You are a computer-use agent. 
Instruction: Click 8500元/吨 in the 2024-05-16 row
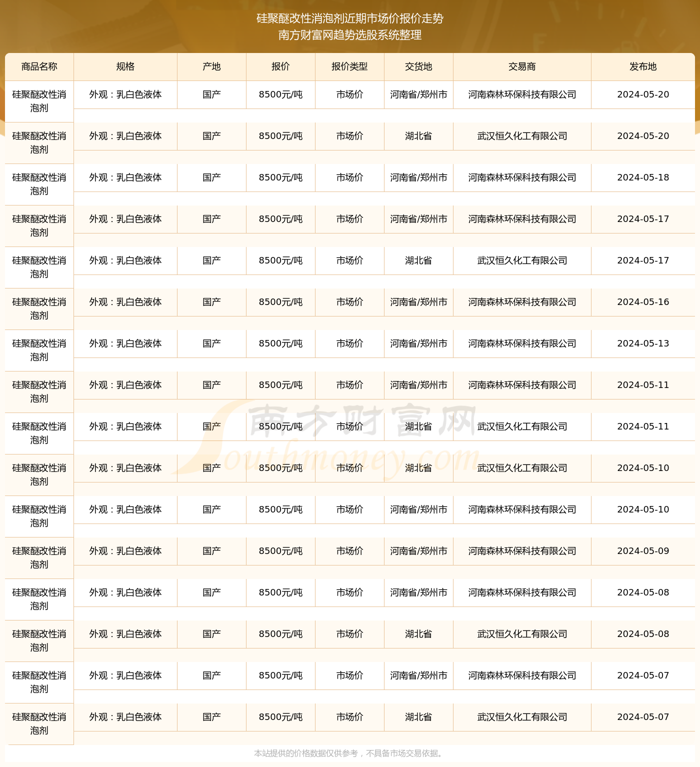point(280,302)
